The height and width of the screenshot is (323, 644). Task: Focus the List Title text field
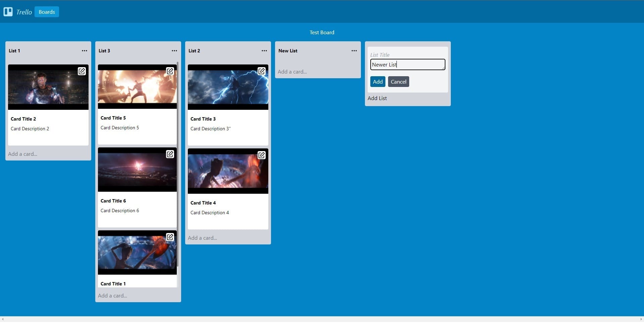coord(408,64)
